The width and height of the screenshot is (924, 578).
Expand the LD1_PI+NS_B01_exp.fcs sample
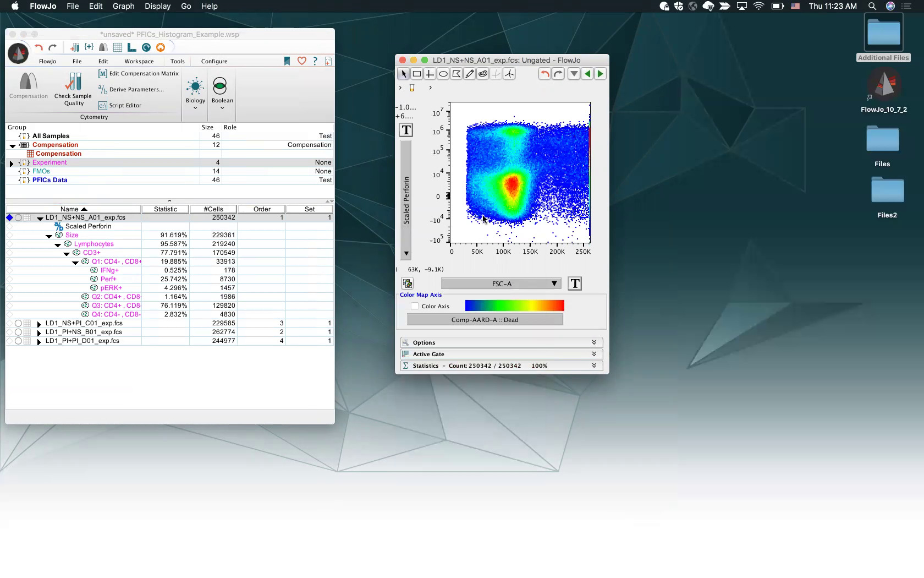[39, 332]
